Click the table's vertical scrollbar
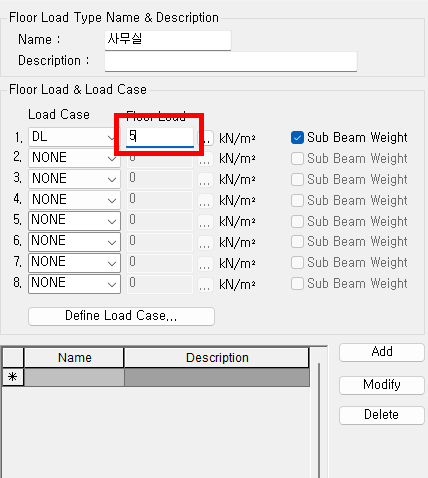Image resolution: width=428 pixels, height=478 pixels. click(x=319, y=421)
